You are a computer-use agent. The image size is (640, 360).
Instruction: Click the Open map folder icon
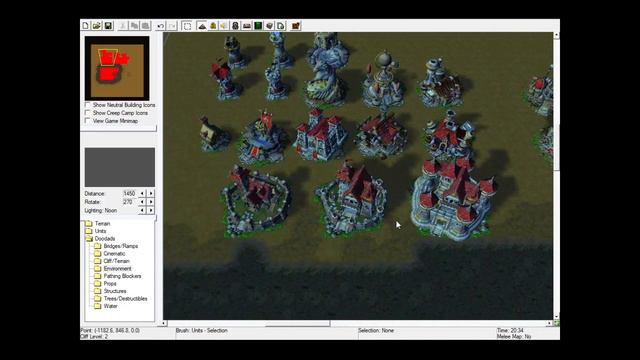(x=96, y=26)
